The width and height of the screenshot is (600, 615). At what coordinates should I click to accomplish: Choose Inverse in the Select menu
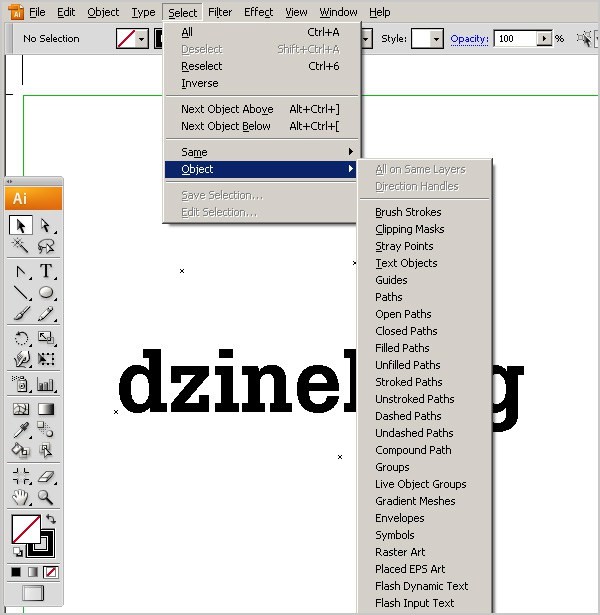260,83
